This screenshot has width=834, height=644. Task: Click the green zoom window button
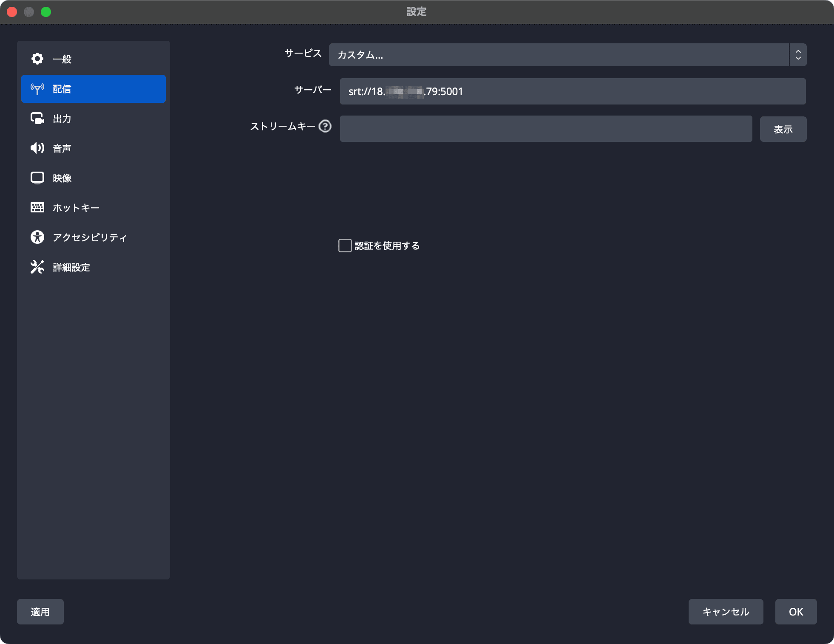click(x=46, y=12)
